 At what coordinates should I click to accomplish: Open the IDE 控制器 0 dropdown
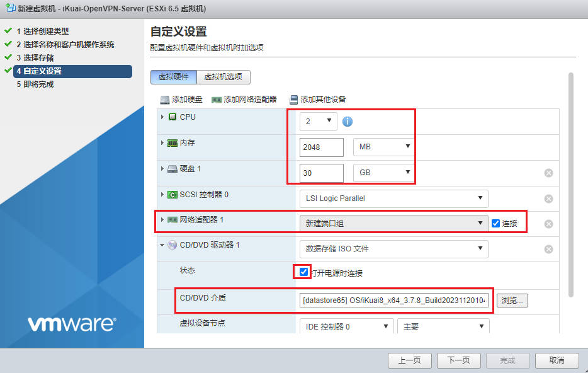click(346, 326)
